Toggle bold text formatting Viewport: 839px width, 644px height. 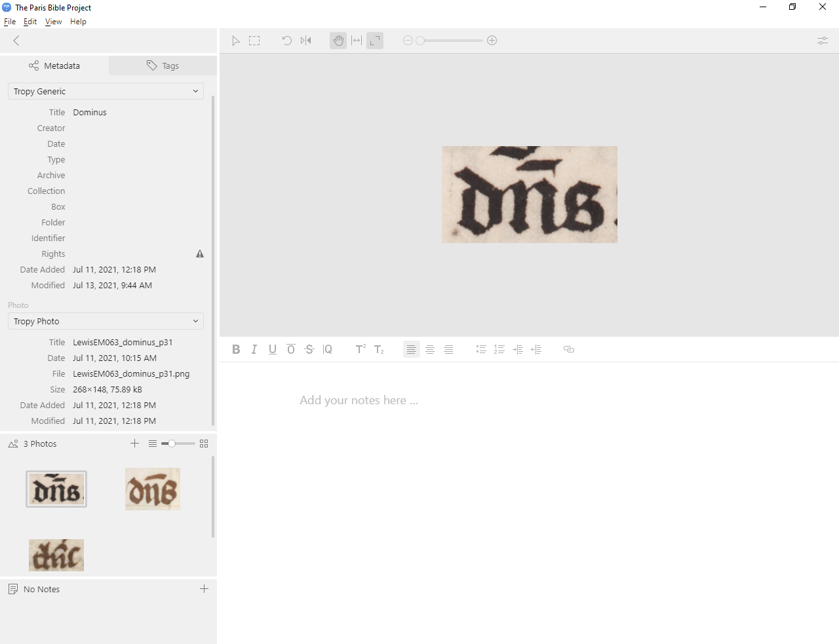coord(236,349)
